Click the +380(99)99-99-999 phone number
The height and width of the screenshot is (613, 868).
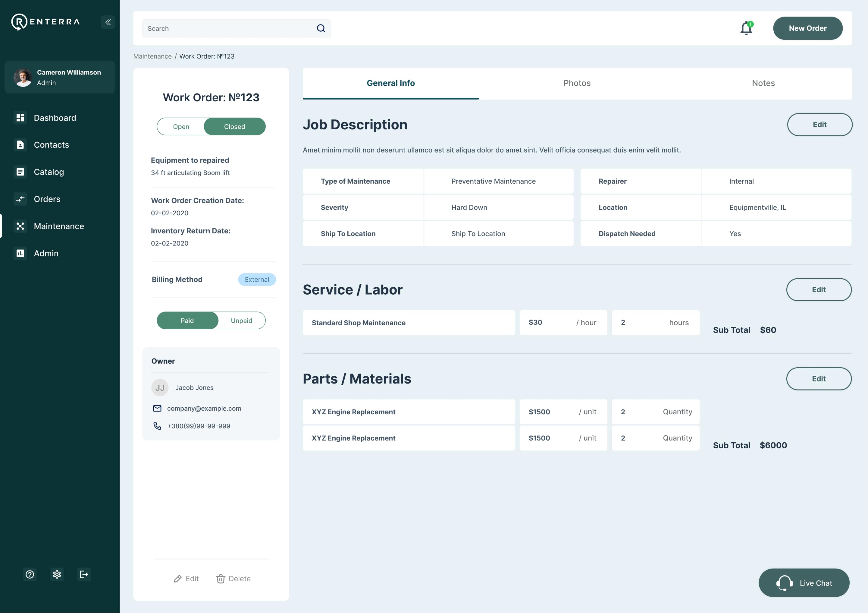(199, 426)
